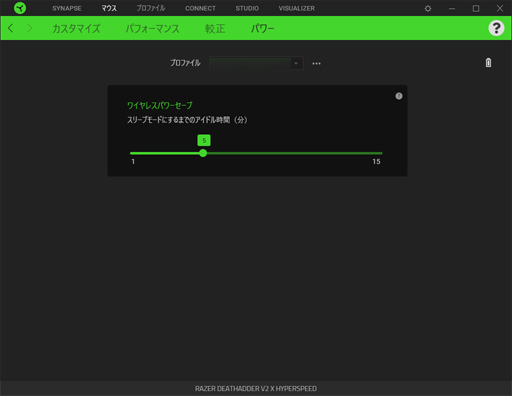Click the profile selection combo box
Viewport: 512px width, 396px height.
point(256,63)
